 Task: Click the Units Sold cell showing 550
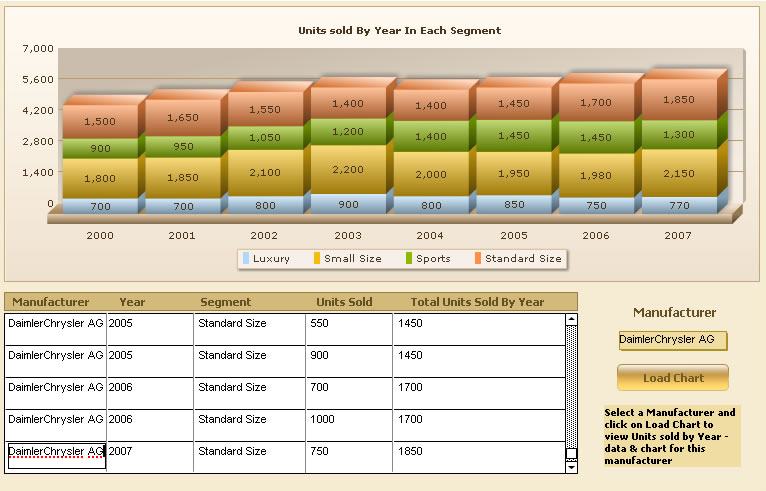[349, 329]
